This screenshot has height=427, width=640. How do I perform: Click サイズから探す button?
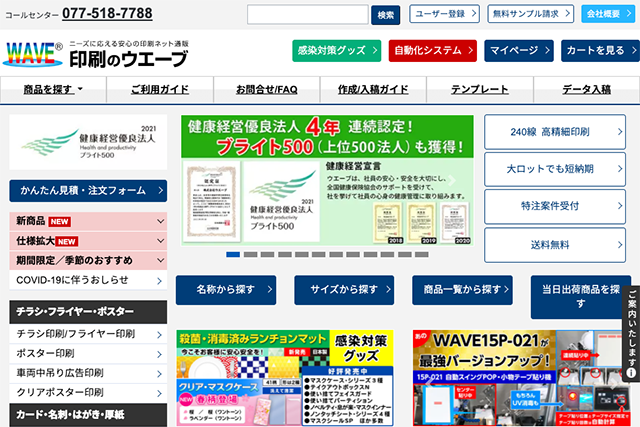(344, 290)
